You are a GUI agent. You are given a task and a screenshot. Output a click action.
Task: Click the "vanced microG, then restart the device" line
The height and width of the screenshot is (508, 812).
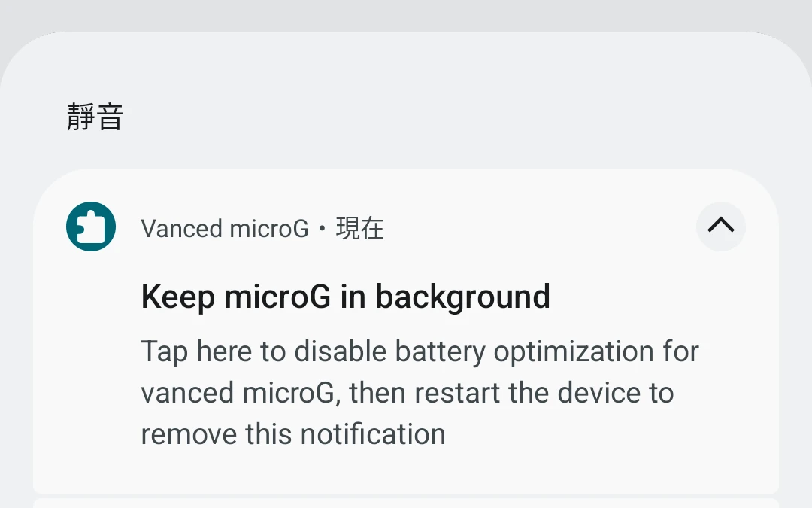pyautogui.click(x=407, y=393)
